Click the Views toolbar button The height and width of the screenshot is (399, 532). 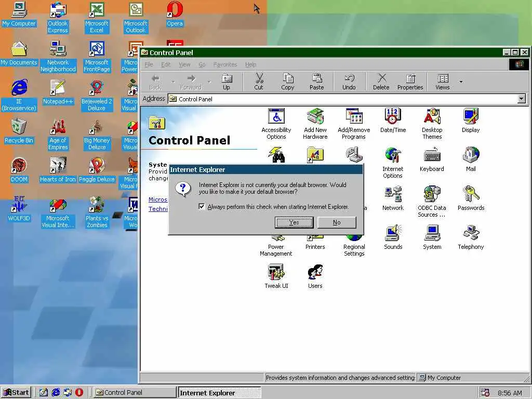pyautogui.click(x=443, y=82)
